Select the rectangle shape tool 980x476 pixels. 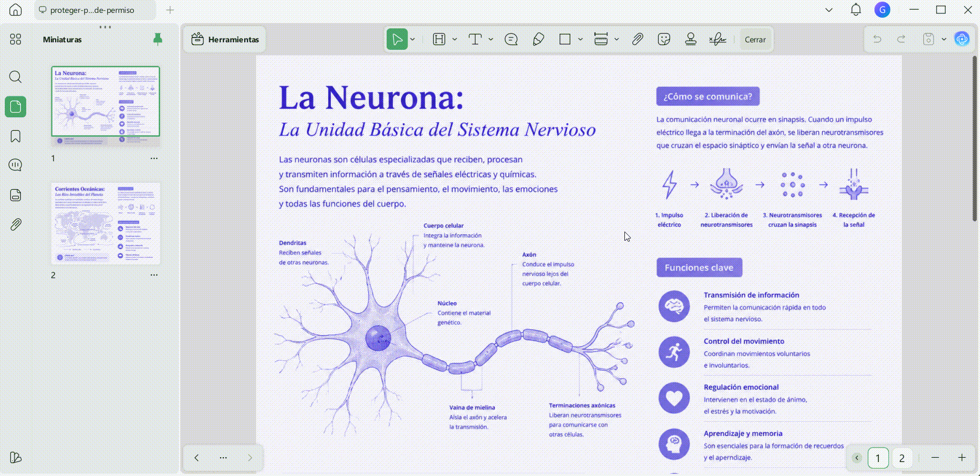pos(565,39)
